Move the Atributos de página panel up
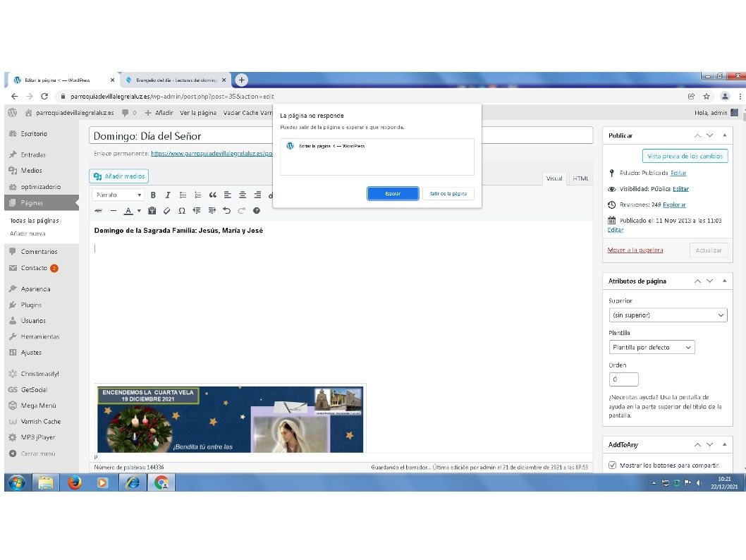 coord(697,281)
